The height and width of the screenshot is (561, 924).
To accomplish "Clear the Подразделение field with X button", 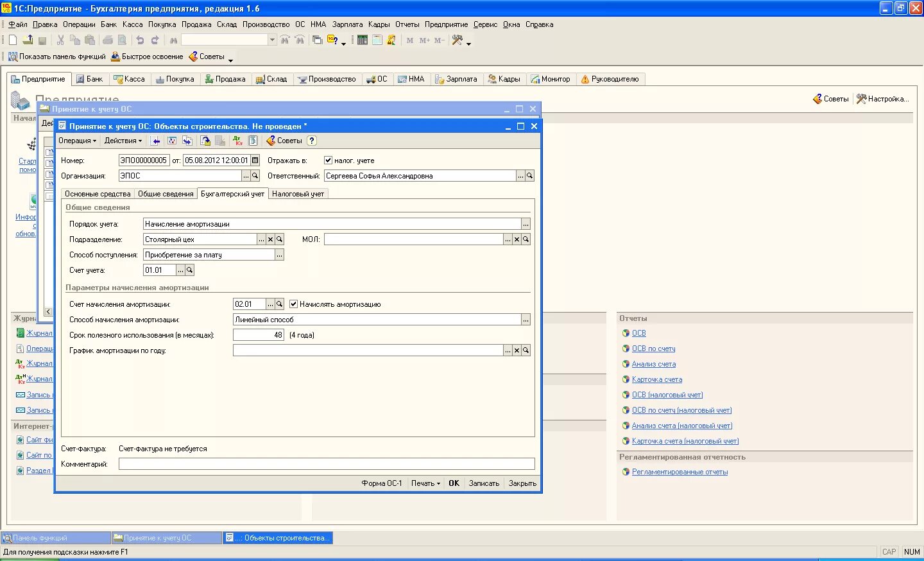I will click(x=270, y=239).
